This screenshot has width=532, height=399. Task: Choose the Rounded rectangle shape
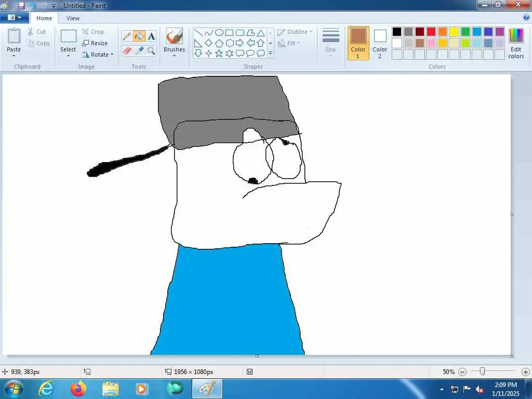pos(240,33)
